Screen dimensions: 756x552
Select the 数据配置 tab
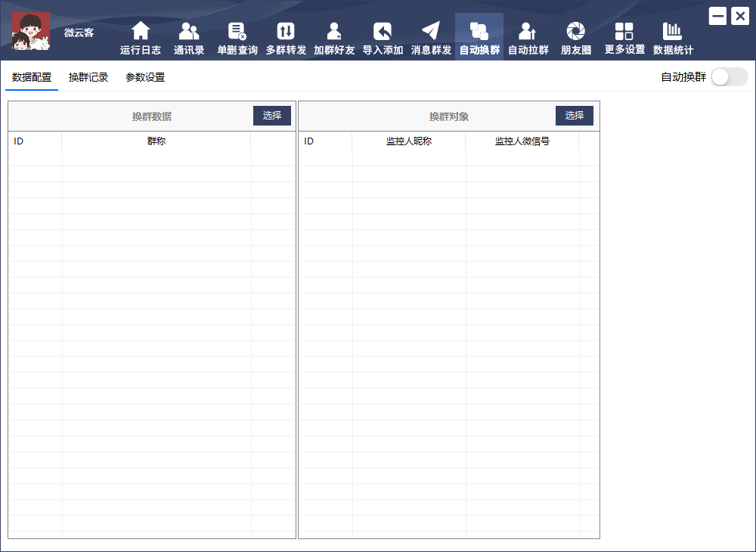(x=32, y=77)
